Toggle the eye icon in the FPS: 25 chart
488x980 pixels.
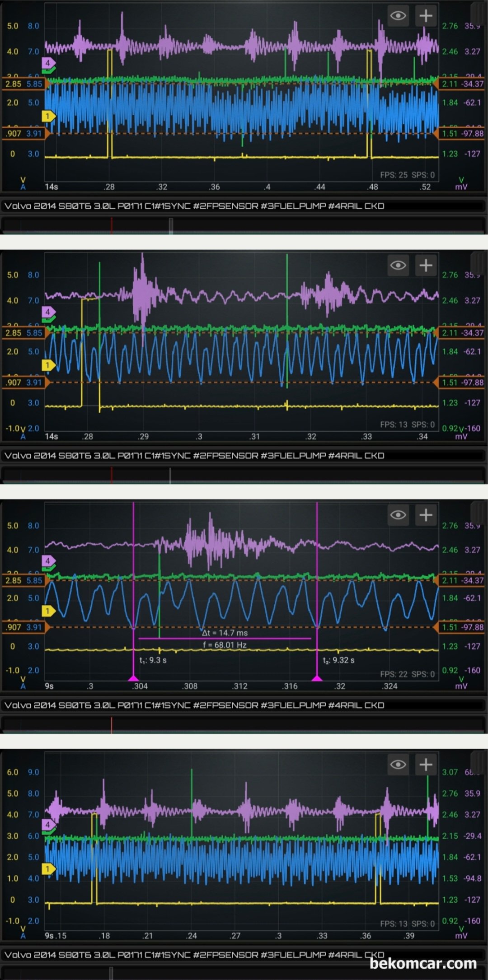[x=398, y=16]
